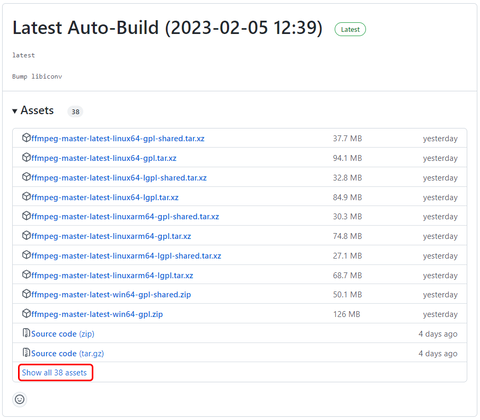Open ffmpeg-master-latest-linux64-lgpl-shared.tar.xz link

[119, 178]
